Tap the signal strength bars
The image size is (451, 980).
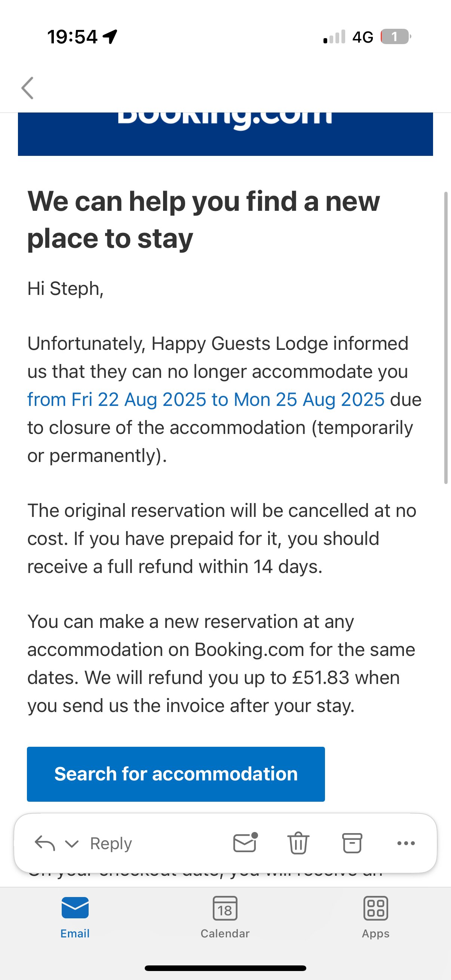point(334,37)
